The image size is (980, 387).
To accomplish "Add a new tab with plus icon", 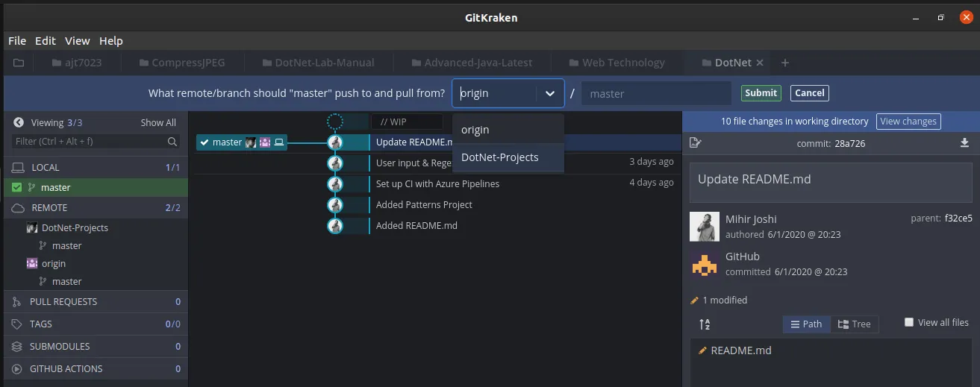I will click(x=785, y=63).
